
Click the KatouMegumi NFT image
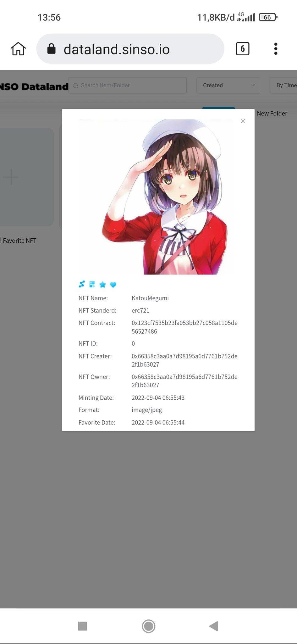pyautogui.click(x=158, y=197)
